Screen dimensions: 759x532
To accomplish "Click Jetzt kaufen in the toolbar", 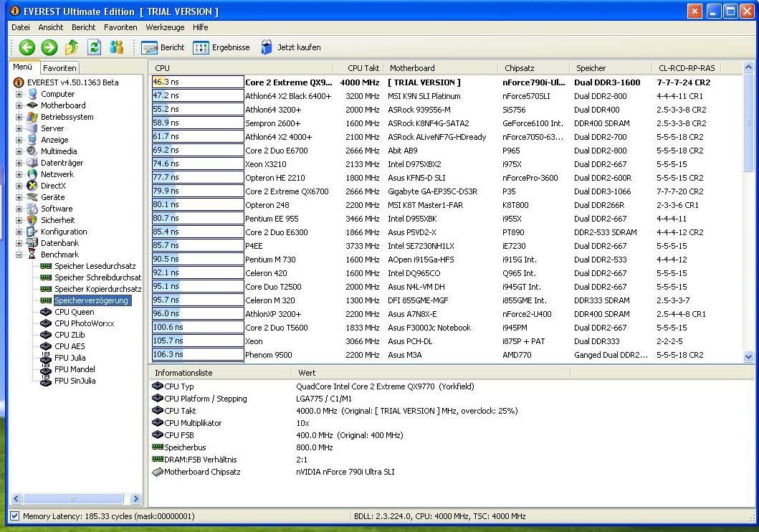I will (x=290, y=47).
